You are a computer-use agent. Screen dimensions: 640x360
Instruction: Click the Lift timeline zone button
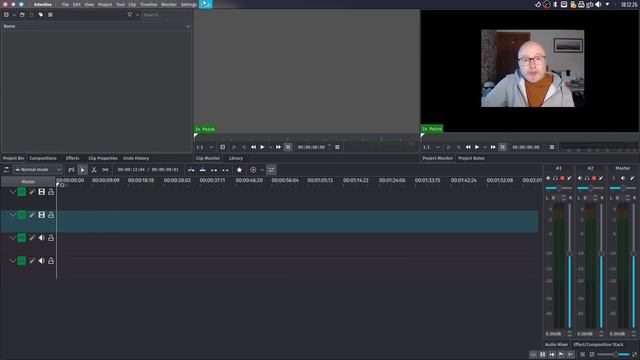pos(225,170)
